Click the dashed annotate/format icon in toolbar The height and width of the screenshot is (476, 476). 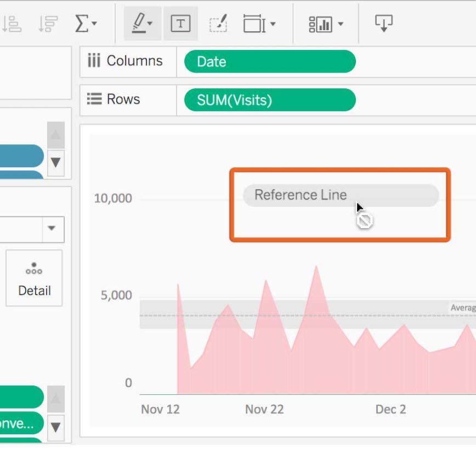[218, 24]
